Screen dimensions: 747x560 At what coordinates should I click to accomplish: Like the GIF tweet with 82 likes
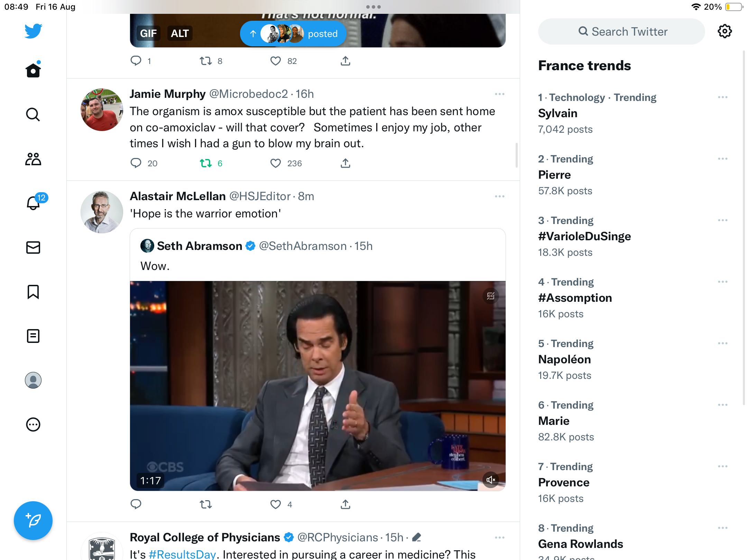(x=276, y=61)
